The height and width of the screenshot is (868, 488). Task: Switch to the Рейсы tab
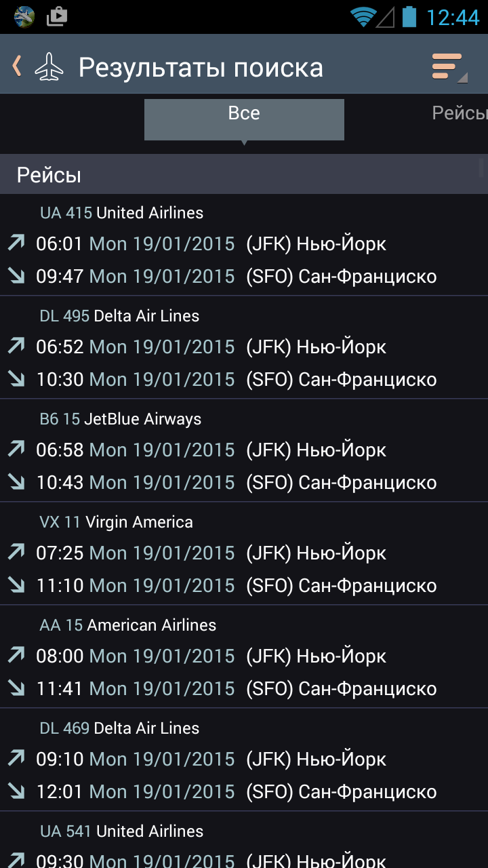pos(461,113)
